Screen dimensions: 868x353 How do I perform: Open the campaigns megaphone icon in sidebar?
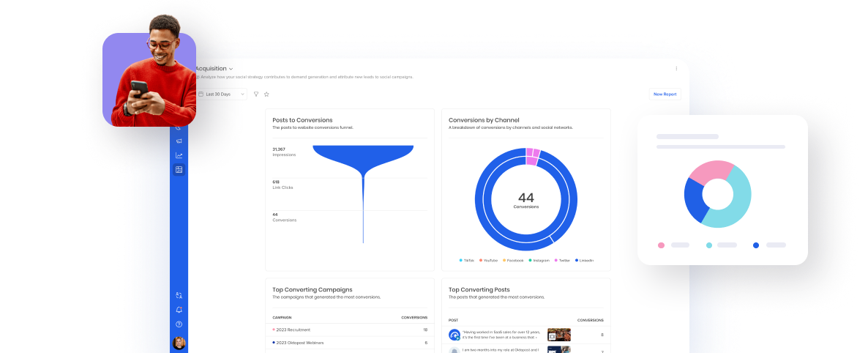pos(179,141)
